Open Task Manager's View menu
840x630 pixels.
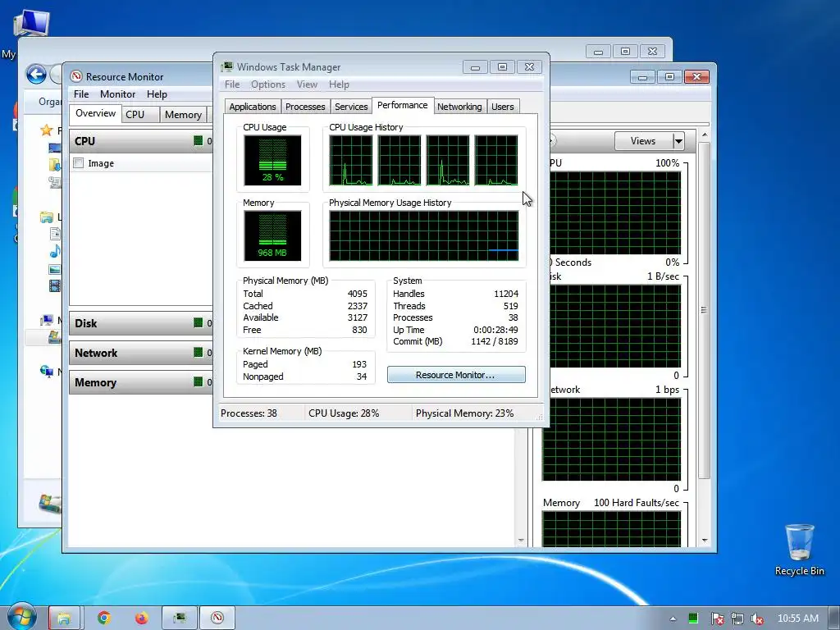coord(307,84)
